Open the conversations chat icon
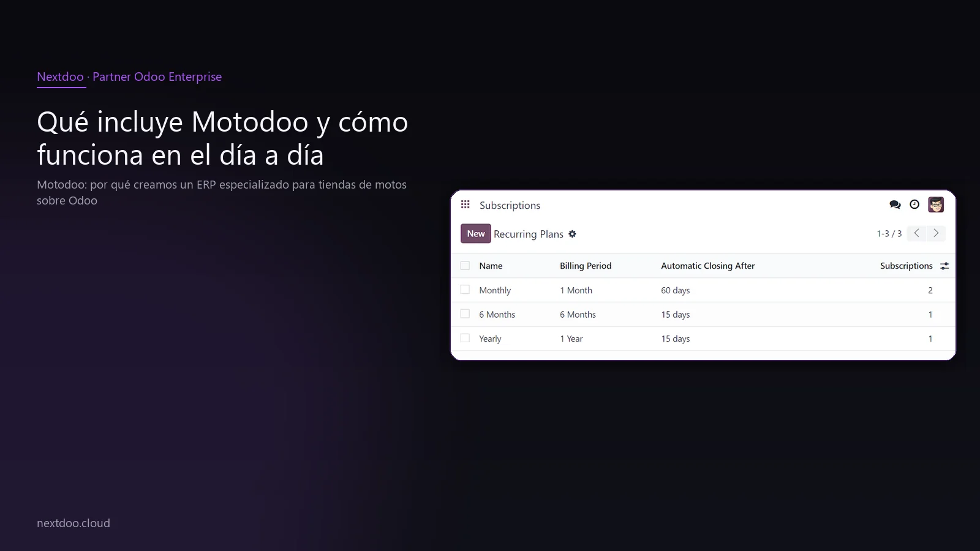The height and width of the screenshot is (551, 980). (x=895, y=204)
